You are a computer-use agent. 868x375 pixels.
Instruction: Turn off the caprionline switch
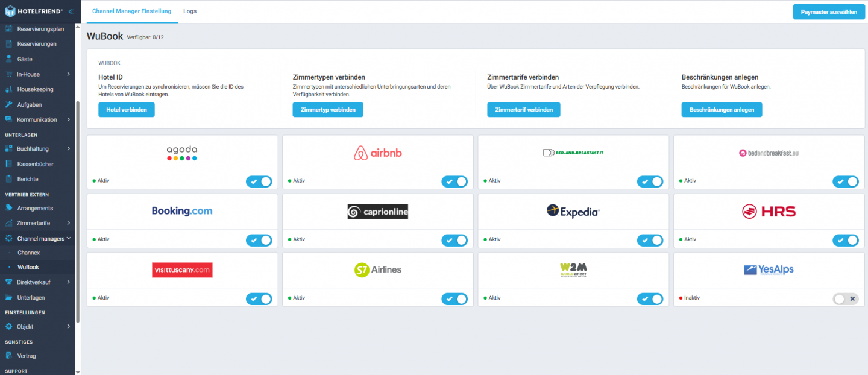(x=454, y=240)
